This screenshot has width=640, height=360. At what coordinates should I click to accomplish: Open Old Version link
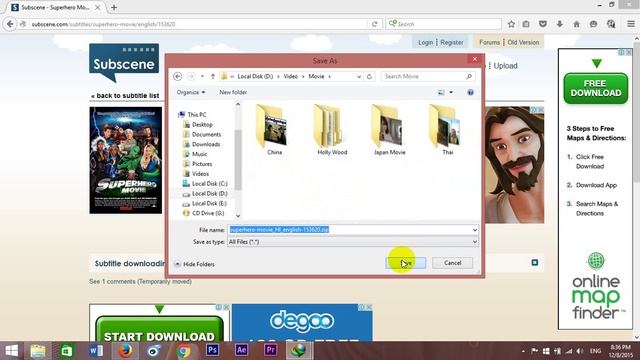point(523,42)
